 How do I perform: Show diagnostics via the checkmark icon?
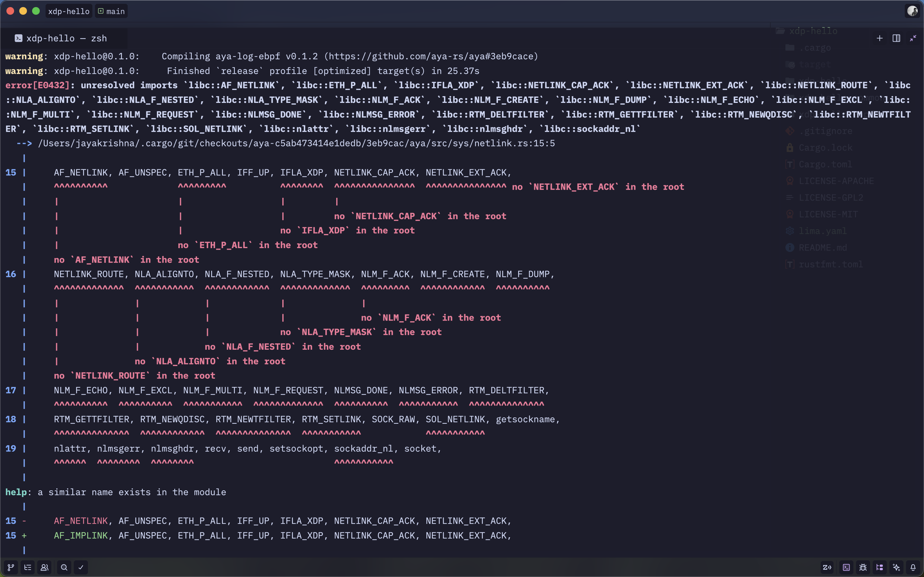(81, 567)
